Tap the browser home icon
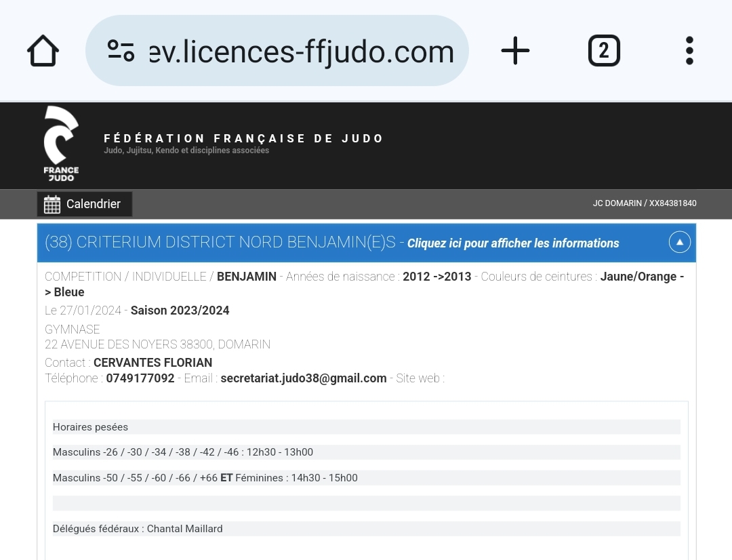Screen dimensions: 732x560 point(43,52)
